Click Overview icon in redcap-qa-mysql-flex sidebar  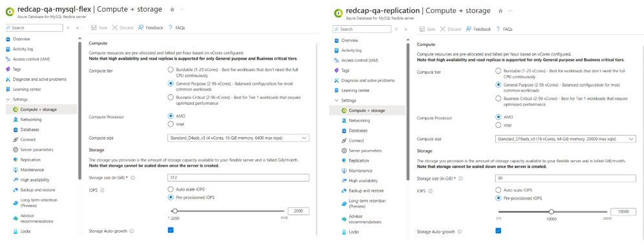8,39
